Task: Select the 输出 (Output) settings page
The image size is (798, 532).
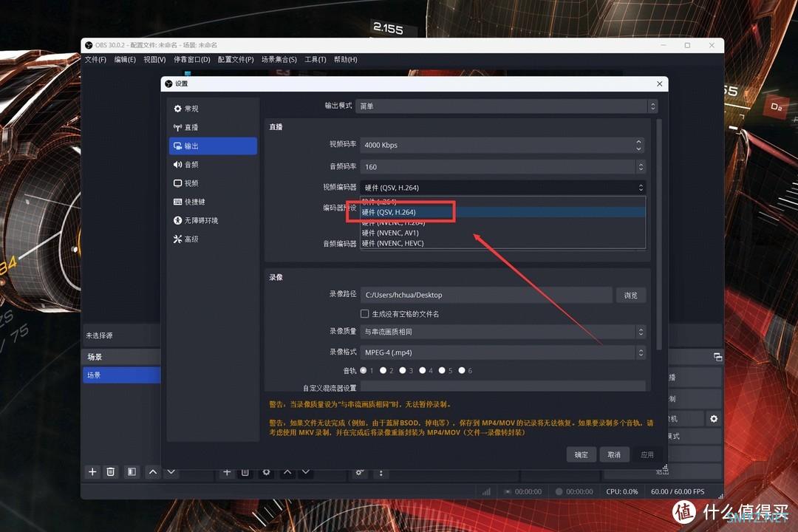Action: click(213, 146)
